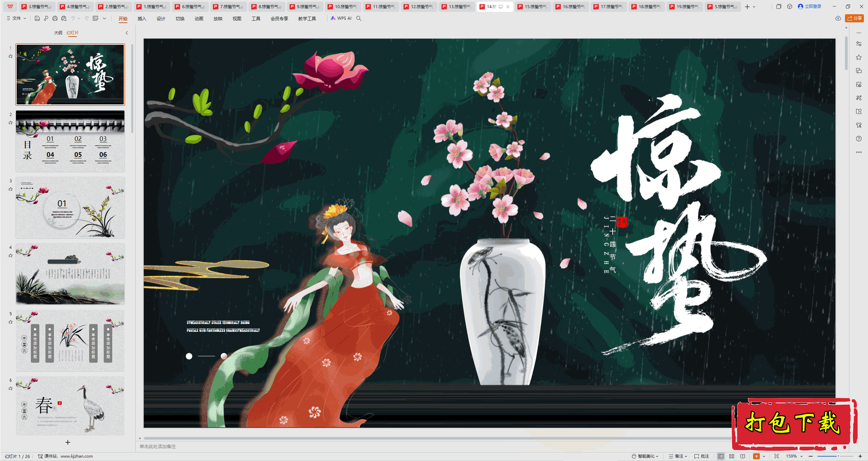Add a new slide with the plus button
This screenshot has width=868, height=461.
click(x=68, y=442)
